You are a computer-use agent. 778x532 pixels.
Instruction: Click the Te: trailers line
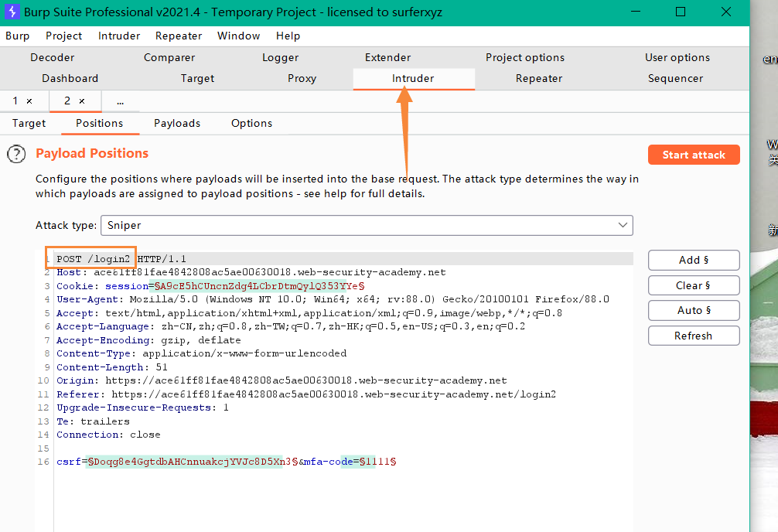(x=94, y=421)
